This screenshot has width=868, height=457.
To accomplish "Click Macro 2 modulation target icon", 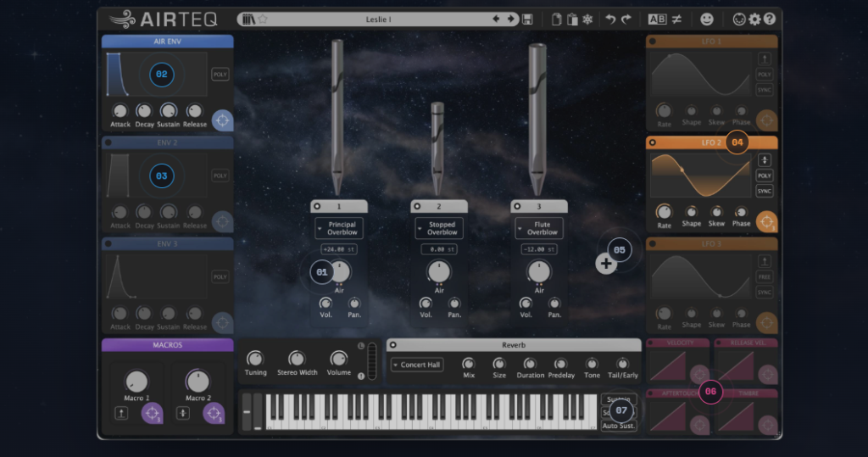I will (213, 413).
